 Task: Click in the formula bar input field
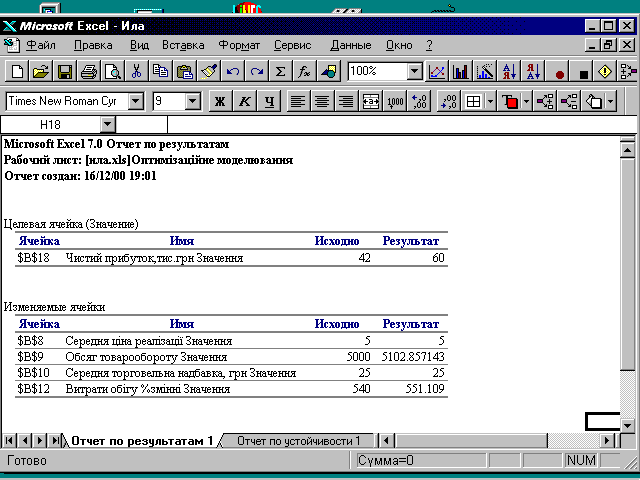coord(402,124)
